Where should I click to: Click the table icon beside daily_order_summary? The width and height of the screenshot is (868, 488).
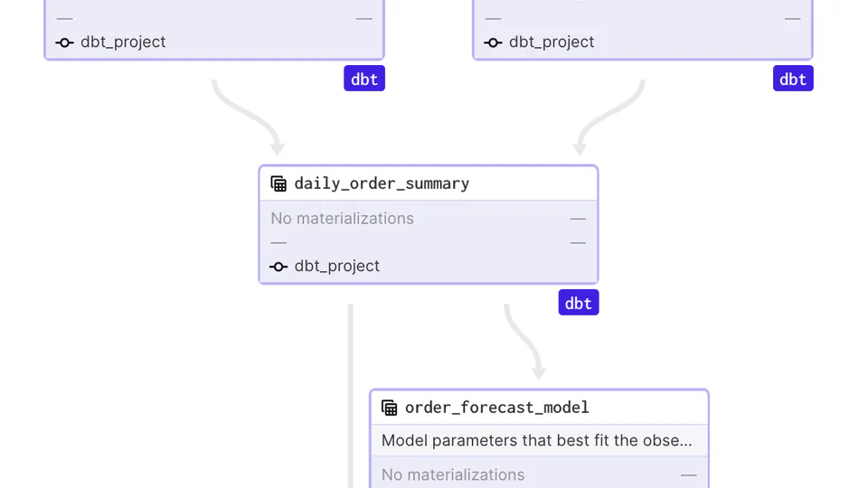[x=278, y=183]
